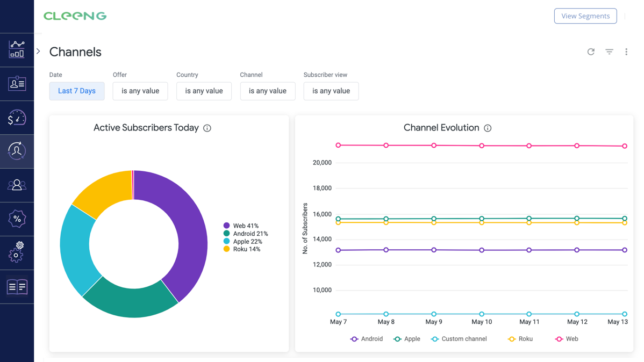Click the percent badge coupons icon
644x362 pixels.
17,219
